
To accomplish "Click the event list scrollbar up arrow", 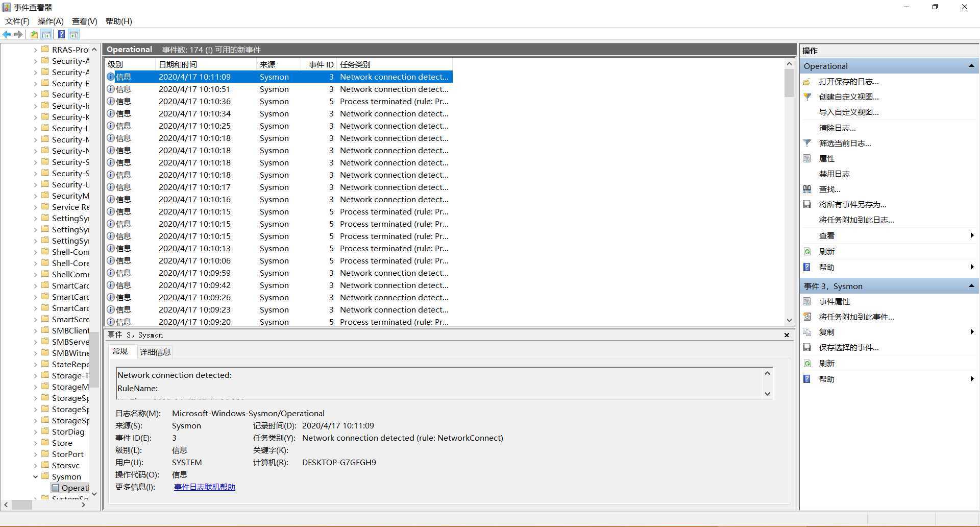I will [x=789, y=64].
